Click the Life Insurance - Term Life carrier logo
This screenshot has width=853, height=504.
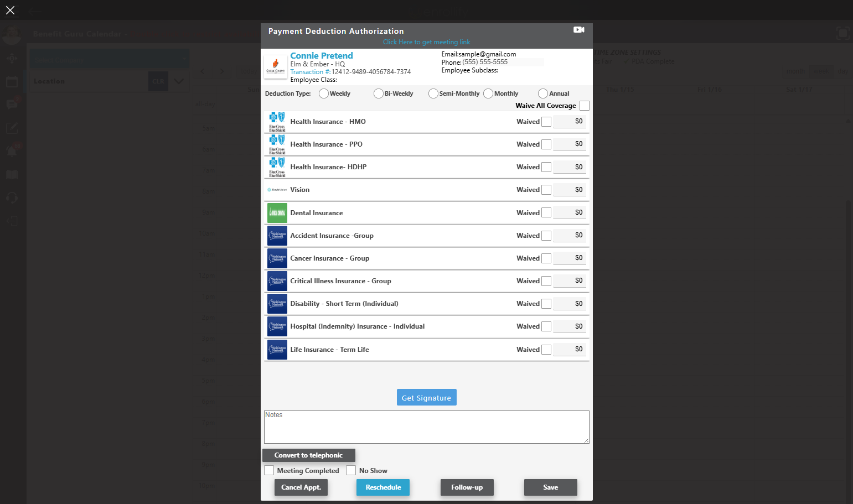tap(277, 350)
